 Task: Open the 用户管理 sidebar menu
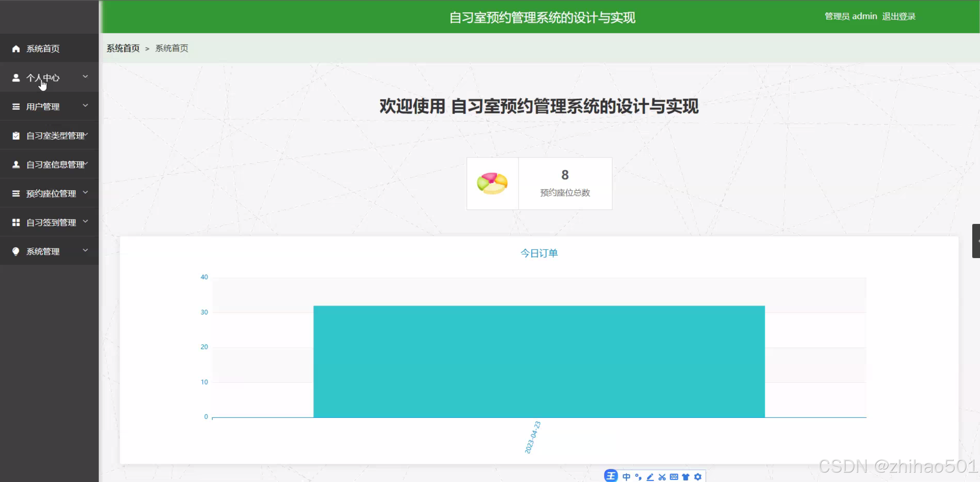(x=49, y=106)
